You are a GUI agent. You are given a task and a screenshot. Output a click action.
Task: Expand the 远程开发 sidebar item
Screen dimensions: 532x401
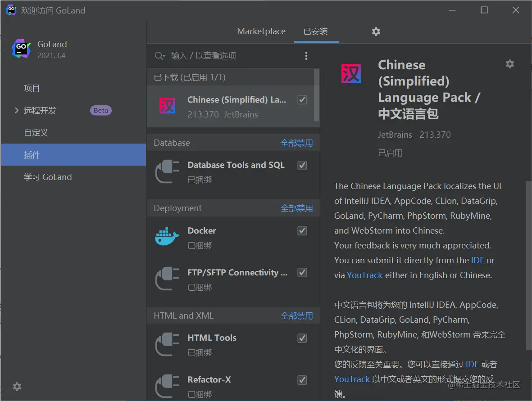16,110
